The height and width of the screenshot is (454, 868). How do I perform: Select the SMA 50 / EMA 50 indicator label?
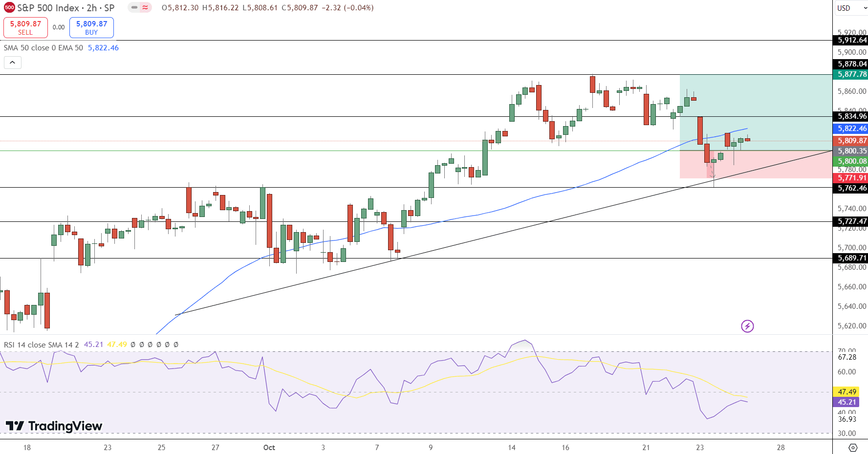tap(43, 48)
